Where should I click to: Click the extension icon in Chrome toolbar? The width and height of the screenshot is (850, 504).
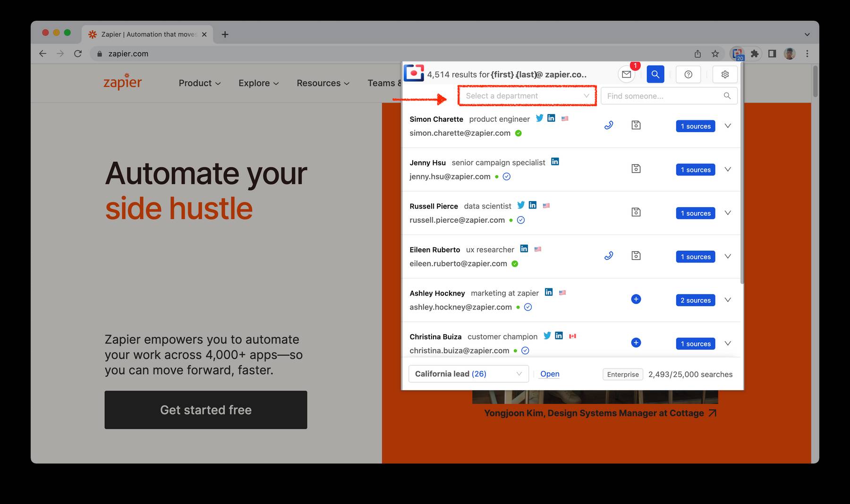tap(737, 54)
